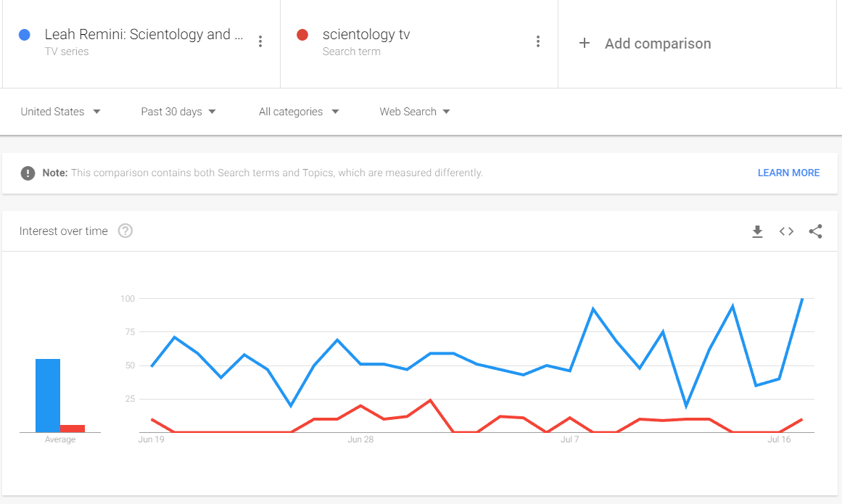842x504 pixels.
Task: Expand the All categories dropdown
Action: (299, 112)
